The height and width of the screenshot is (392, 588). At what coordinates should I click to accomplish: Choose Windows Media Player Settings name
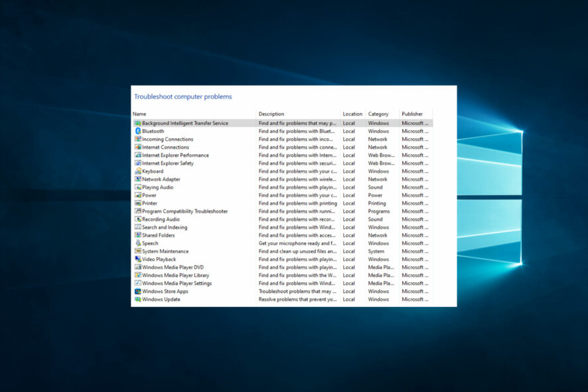click(177, 284)
